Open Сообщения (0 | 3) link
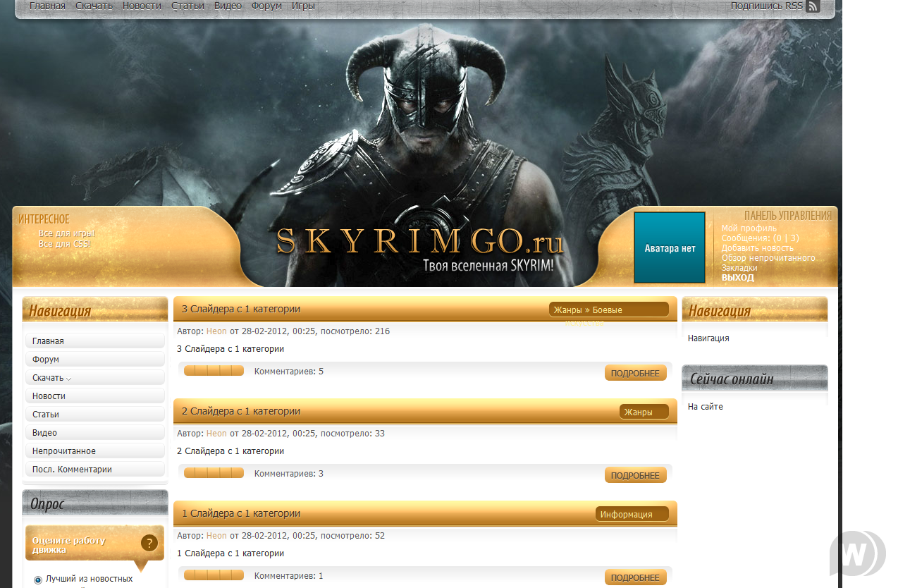Viewport: 898px width, 588px height. click(760, 238)
